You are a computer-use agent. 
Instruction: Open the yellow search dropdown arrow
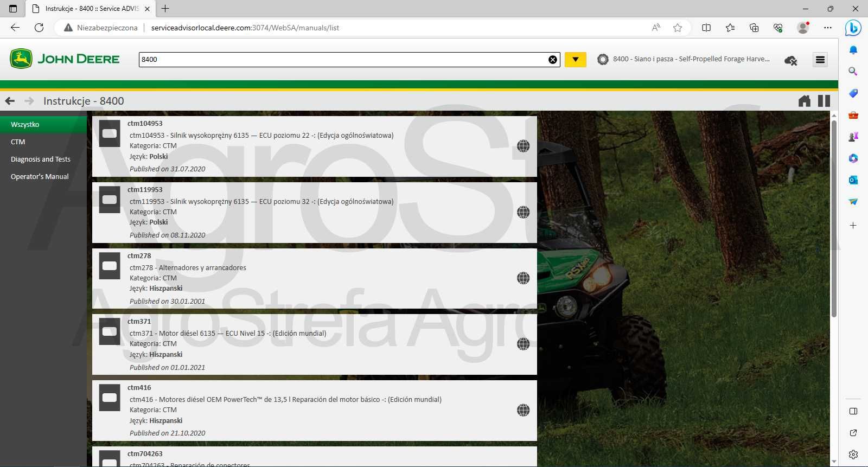[576, 60]
